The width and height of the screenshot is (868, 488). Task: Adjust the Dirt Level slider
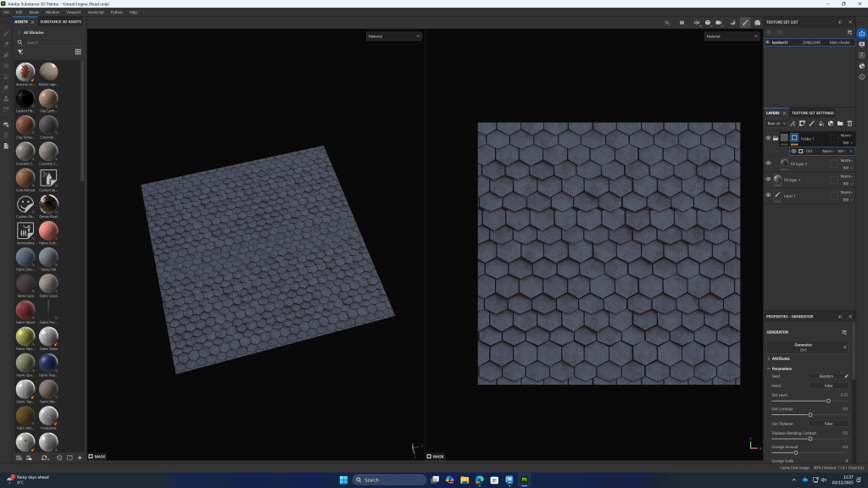[x=827, y=401]
